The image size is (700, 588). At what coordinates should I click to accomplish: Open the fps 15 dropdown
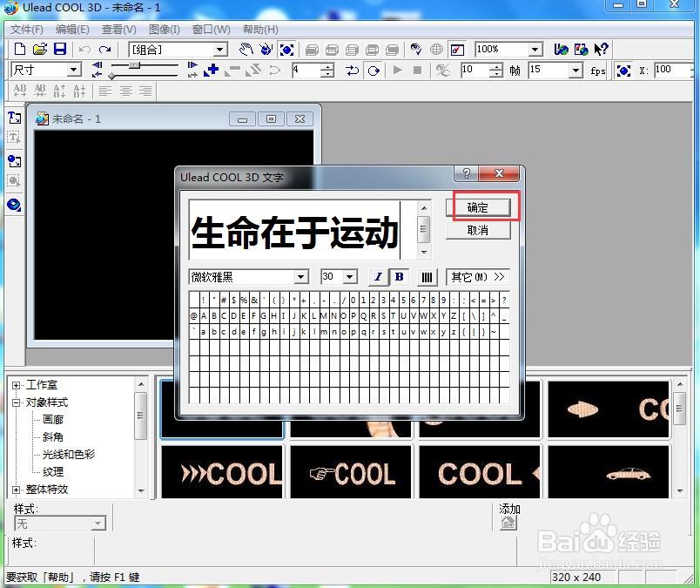click(x=575, y=71)
